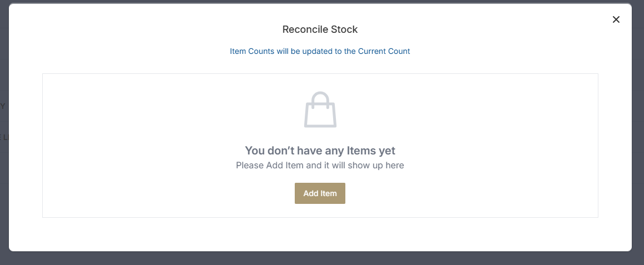Click the You don't have any Items heading

click(x=320, y=151)
